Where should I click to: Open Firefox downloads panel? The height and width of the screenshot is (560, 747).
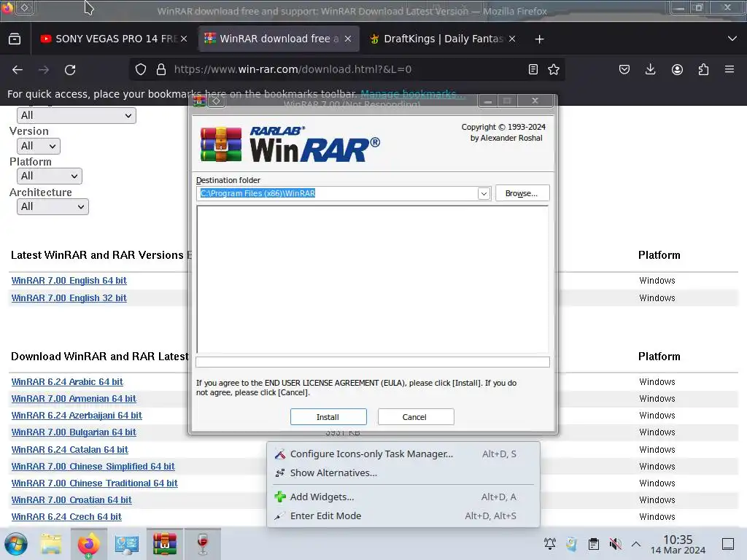point(650,69)
